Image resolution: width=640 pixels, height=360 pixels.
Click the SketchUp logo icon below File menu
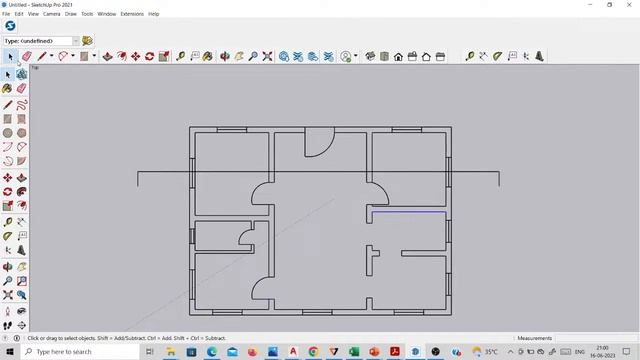10,26
